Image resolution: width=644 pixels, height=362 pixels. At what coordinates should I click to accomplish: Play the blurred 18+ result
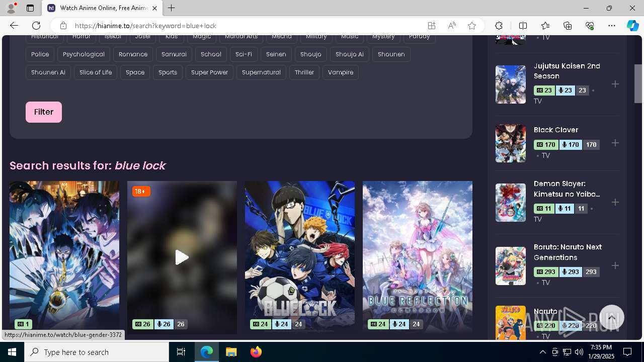coord(182,257)
